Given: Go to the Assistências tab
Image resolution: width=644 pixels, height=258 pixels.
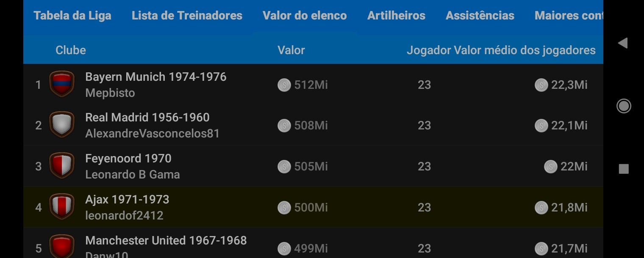Looking at the screenshot, I should pyautogui.click(x=480, y=16).
